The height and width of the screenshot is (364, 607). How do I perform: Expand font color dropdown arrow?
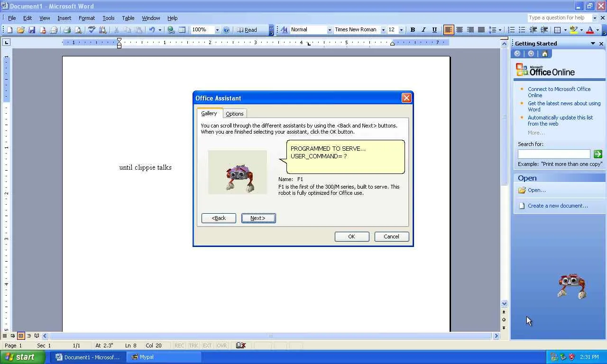pyautogui.click(x=598, y=30)
